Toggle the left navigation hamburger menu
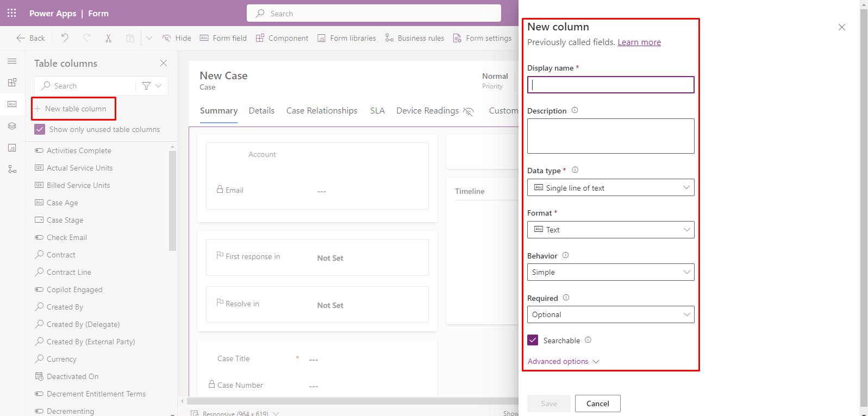 coord(12,61)
